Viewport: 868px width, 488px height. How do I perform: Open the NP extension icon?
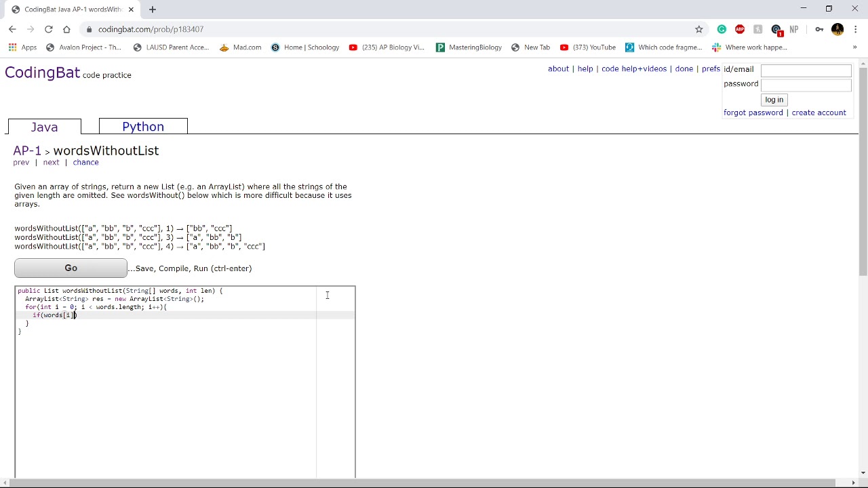coord(794,29)
